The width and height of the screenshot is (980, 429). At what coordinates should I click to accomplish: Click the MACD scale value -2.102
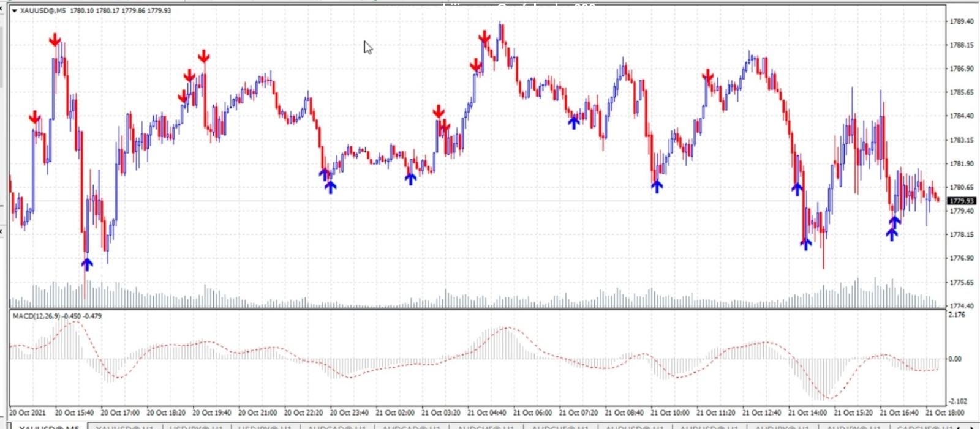(958, 401)
